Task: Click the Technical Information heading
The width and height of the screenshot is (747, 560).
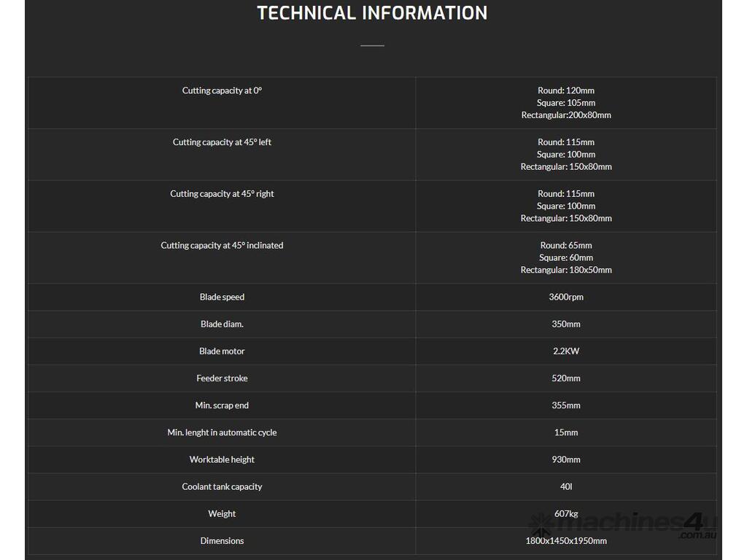Action: (x=372, y=13)
